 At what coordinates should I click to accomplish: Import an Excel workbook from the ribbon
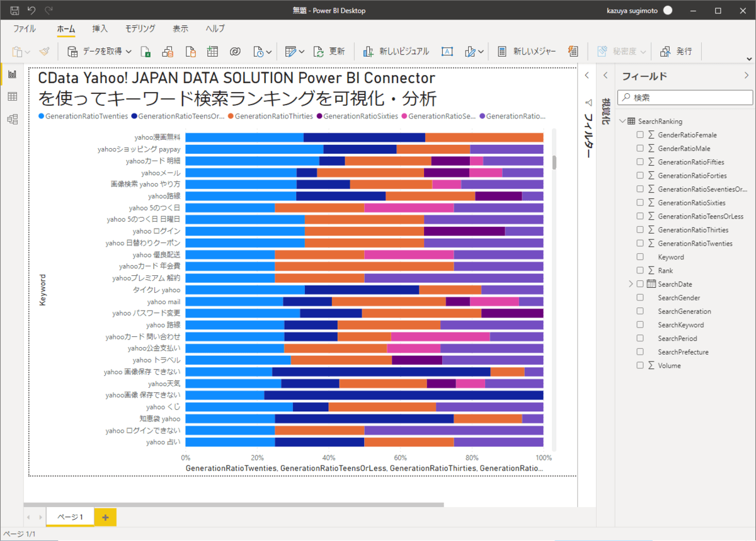(145, 51)
